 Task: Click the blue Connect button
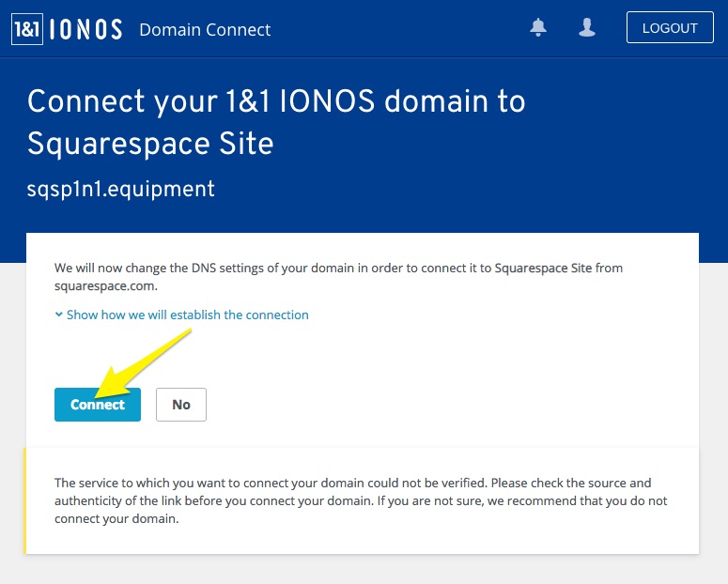click(x=98, y=405)
